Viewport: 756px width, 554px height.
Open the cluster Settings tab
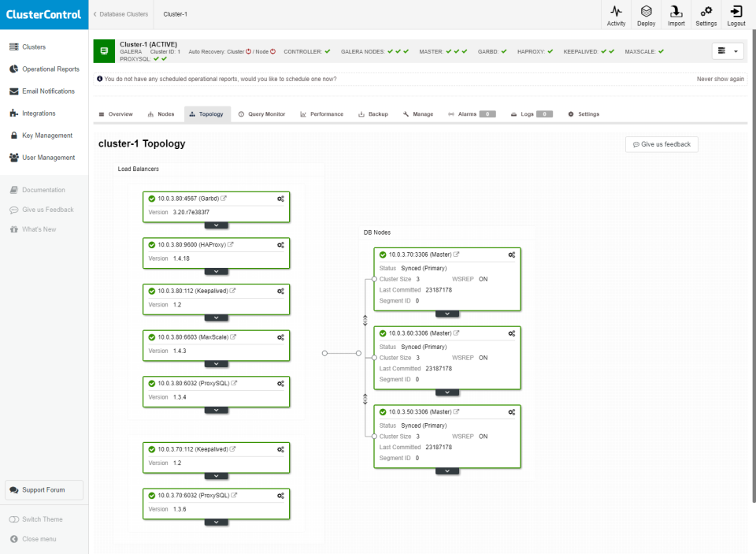pyautogui.click(x=584, y=114)
